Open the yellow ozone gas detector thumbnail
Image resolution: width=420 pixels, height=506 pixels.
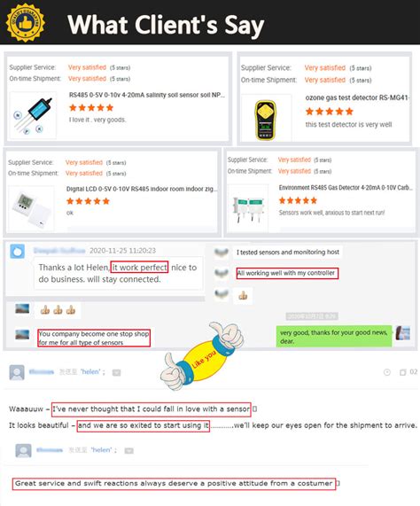coord(266,120)
